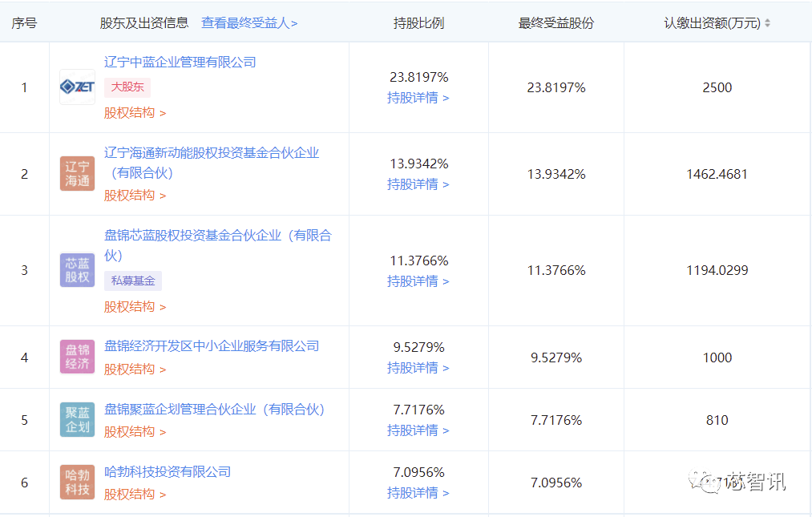The width and height of the screenshot is (812, 517).
Task: View 持股详情 for the 7.0956% holding
Action: point(418,493)
